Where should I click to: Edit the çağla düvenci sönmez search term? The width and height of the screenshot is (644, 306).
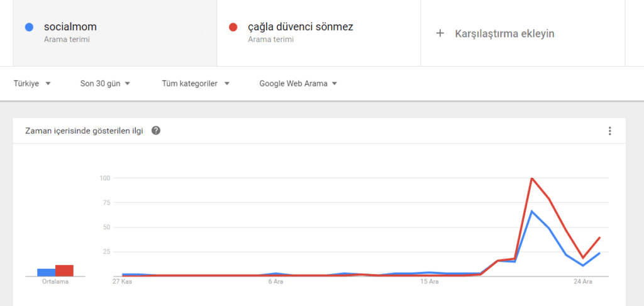click(299, 27)
